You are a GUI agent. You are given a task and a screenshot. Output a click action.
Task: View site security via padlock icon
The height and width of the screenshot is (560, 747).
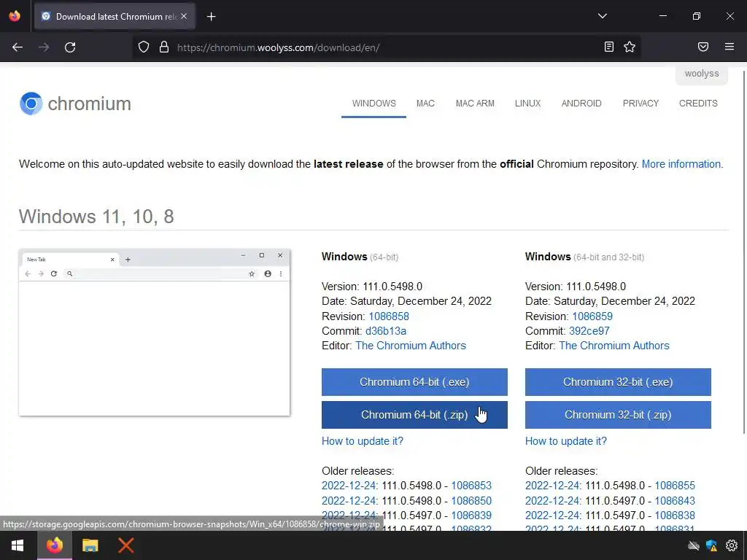[x=164, y=47]
